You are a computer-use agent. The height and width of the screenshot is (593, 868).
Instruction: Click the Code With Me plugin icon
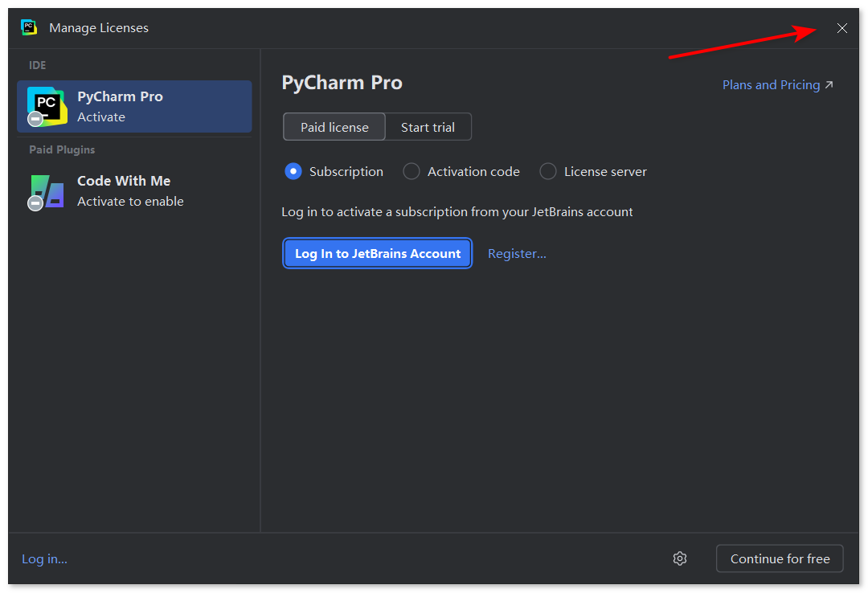click(x=47, y=191)
